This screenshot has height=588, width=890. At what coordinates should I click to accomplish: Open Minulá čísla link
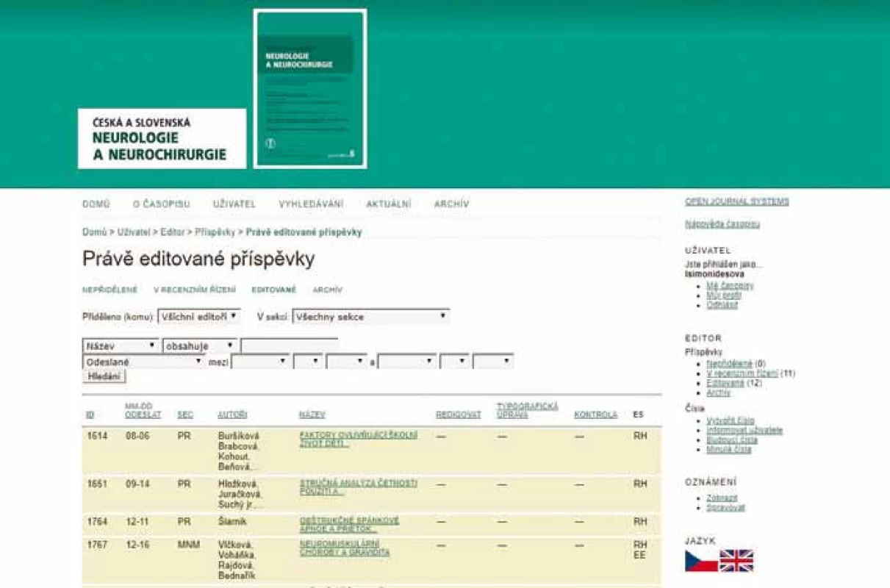pos(729,449)
